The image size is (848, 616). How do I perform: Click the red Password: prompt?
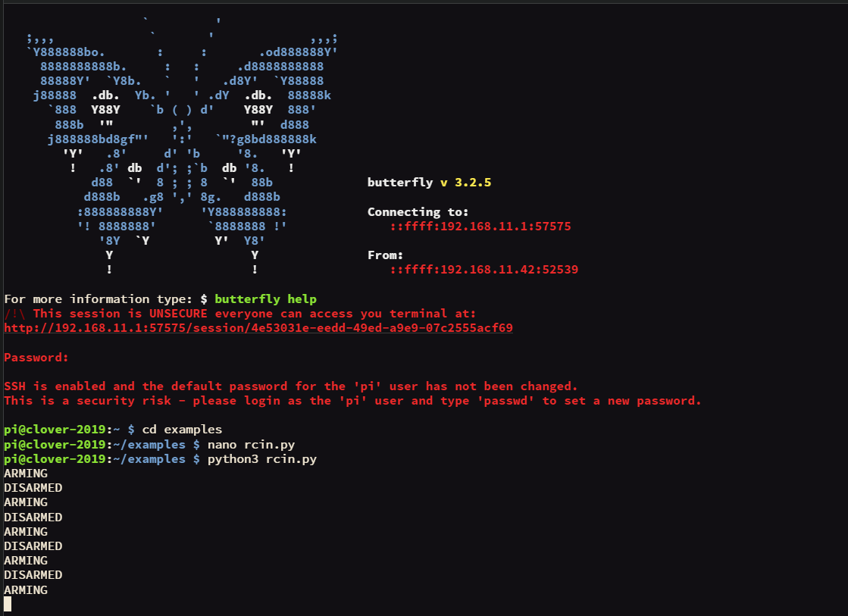click(x=36, y=358)
